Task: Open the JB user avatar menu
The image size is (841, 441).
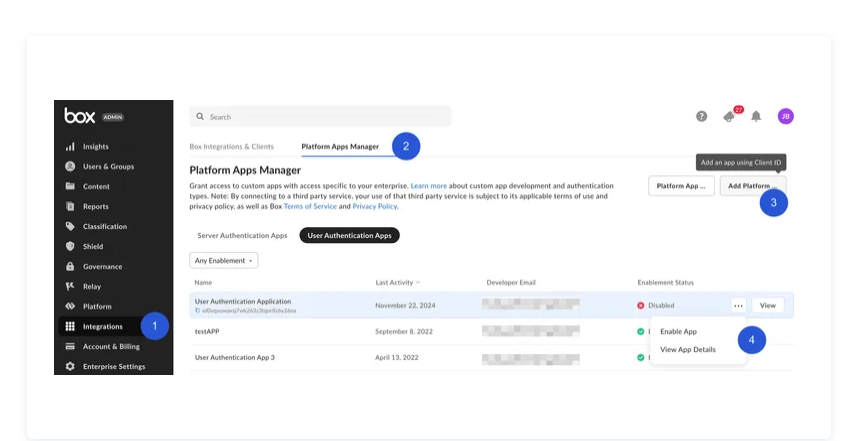Action: 785,116
